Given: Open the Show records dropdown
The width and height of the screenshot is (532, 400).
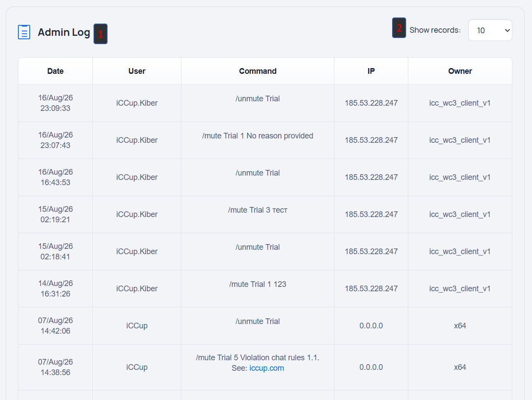Looking at the screenshot, I should 490,30.
